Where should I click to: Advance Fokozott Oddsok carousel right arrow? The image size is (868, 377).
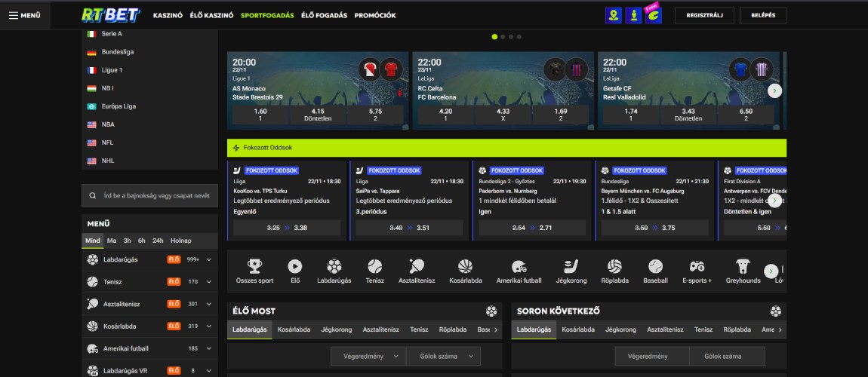[775, 201]
